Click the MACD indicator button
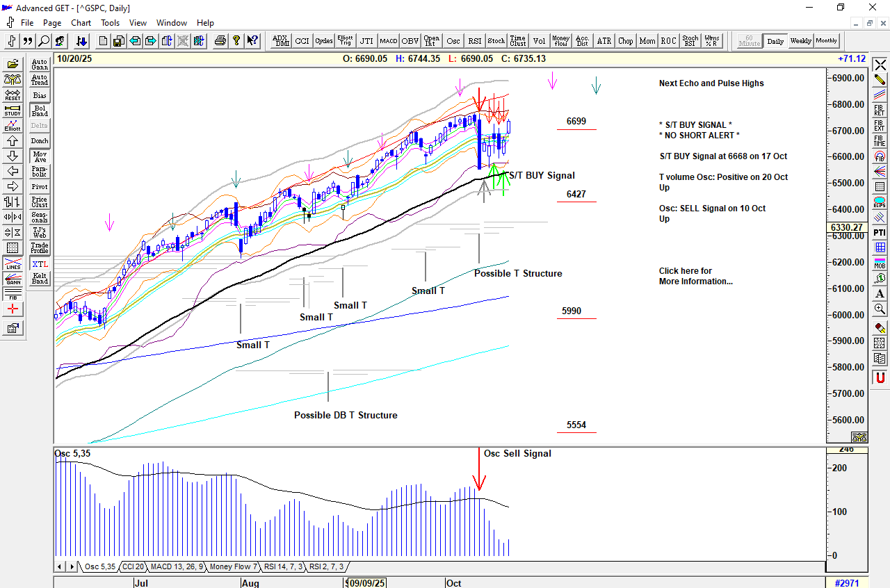This screenshot has width=890, height=588. [388, 41]
